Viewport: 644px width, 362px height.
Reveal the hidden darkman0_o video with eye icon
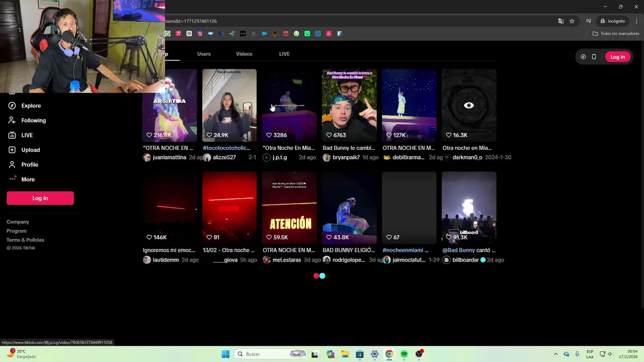click(469, 106)
